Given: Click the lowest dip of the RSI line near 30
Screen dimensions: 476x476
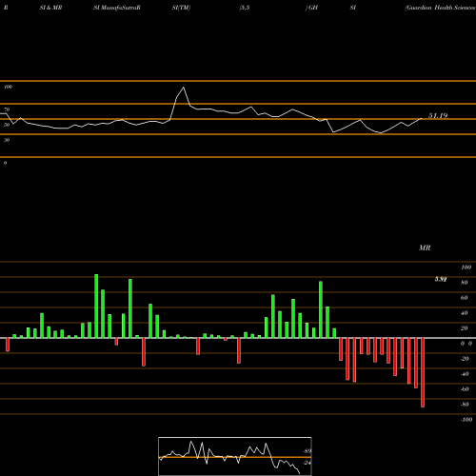Looking at the screenshot, I should [381, 132].
